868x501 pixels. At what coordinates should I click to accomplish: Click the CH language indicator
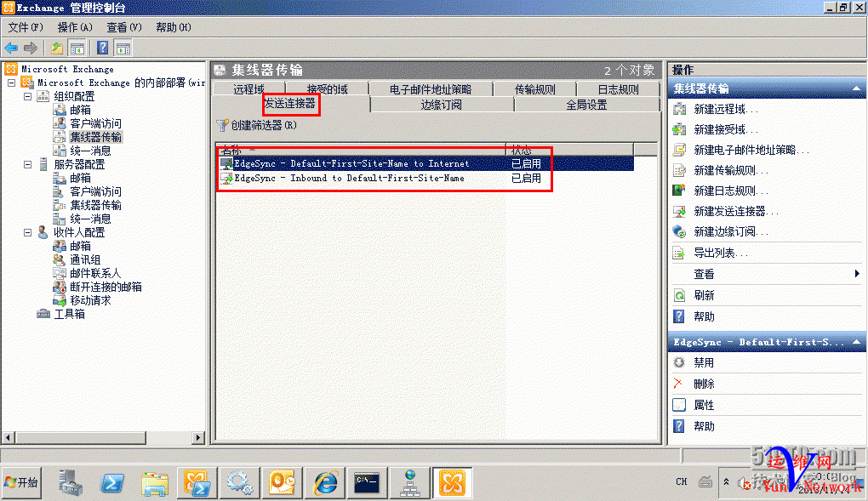click(x=682, y=481)
